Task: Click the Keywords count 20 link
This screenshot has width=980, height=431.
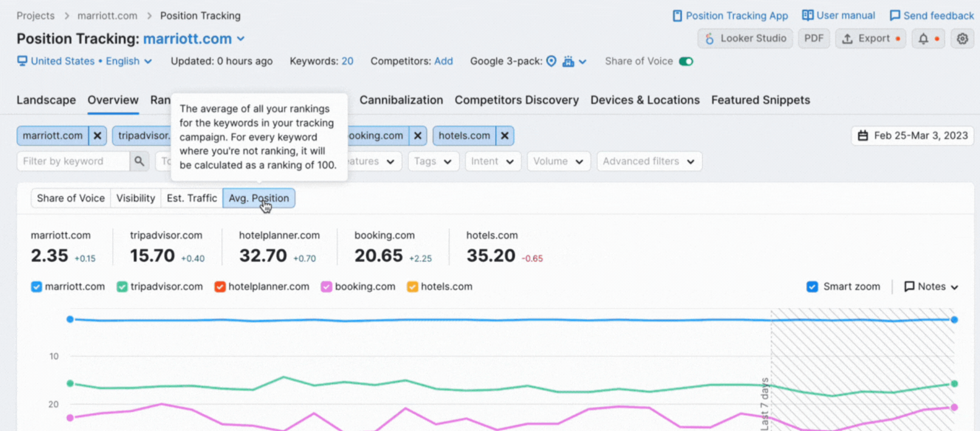Action: point(347,61)
